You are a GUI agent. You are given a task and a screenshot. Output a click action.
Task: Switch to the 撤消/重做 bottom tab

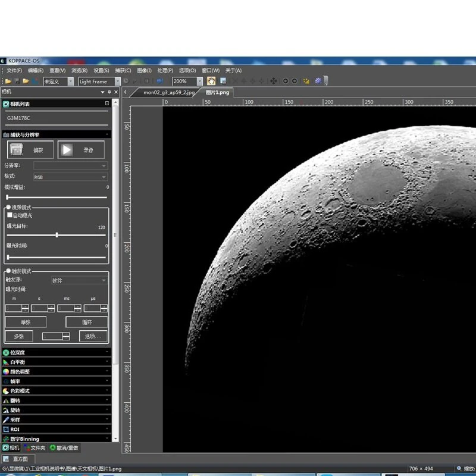[64, 448]
